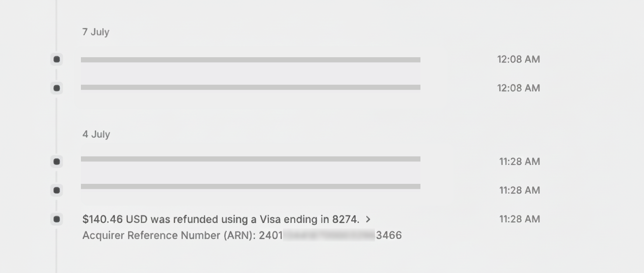The image size is (644, 273).
Task: Select the Acquirer Reference Number ending in 3466
Action: [242, 235]
